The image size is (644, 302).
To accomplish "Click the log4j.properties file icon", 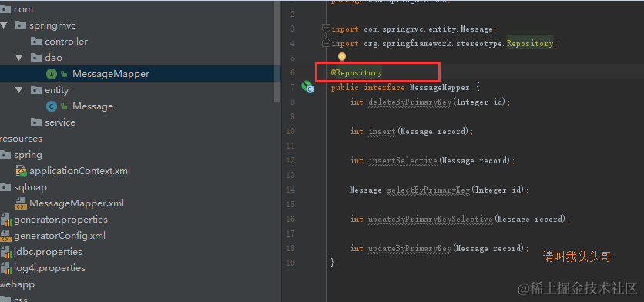I will click(5, 268).
